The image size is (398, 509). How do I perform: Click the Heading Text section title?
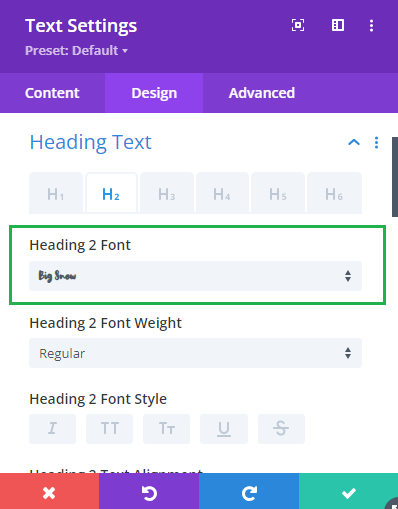[x=91, y=142]
